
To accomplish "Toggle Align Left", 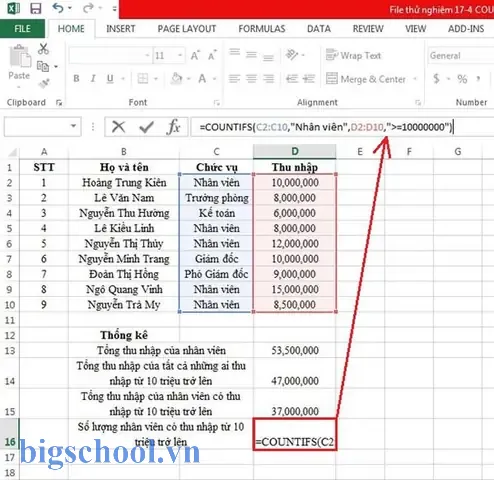I will tap(234, 79).
